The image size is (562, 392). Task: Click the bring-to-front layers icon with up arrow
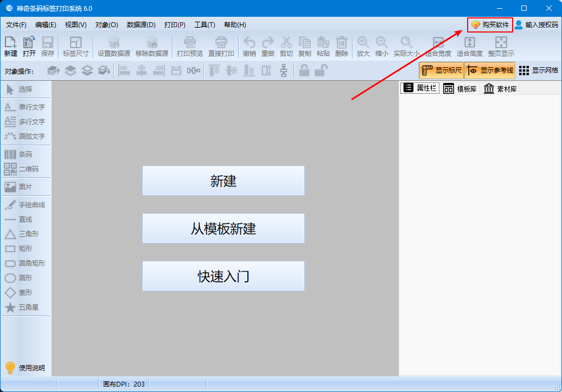tap(53, 70)
